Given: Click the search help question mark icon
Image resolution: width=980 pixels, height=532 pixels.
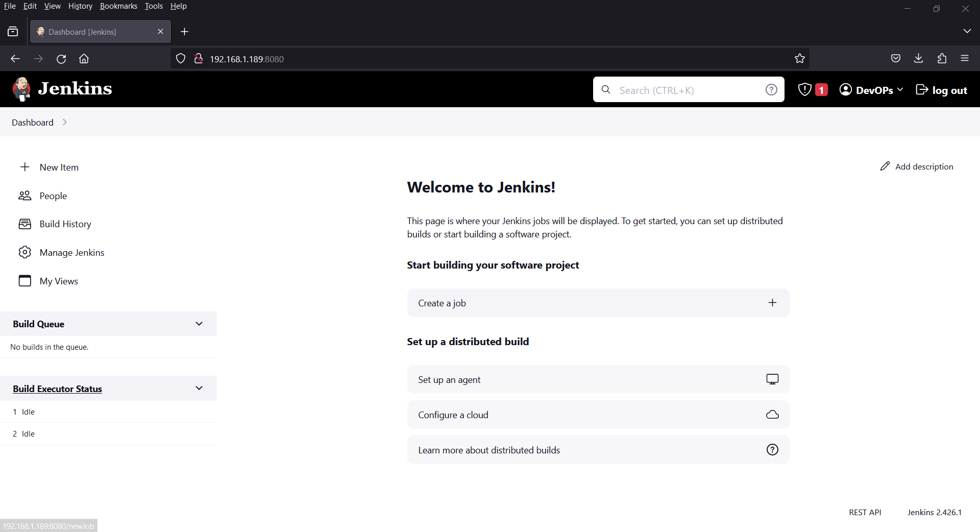Looking at the screenshot, I should (771, 90).
